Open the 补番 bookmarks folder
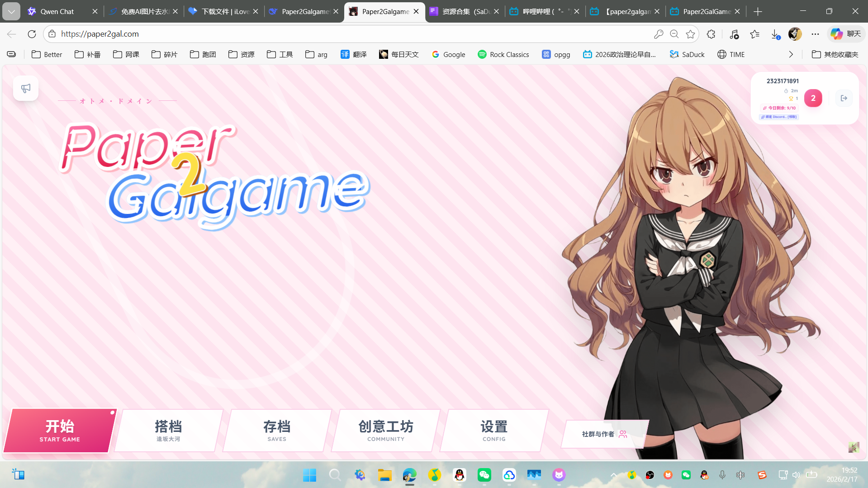This screenshot has width=868, height=488. coord(88,54)
